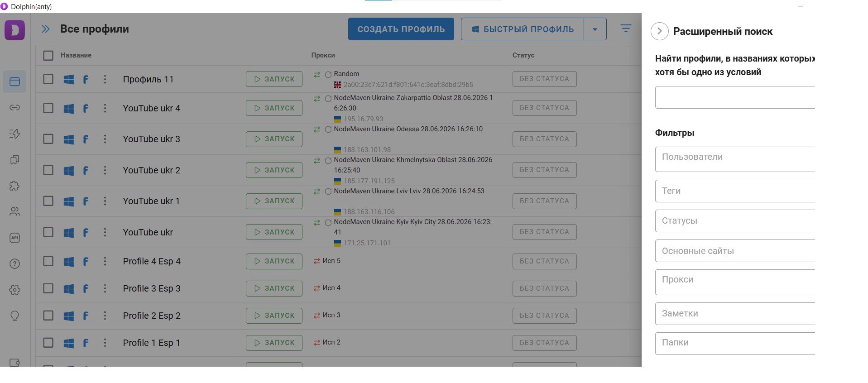Open the Основные сайты filter dropdown
This screenshot has width=868, height=383.
735,251
